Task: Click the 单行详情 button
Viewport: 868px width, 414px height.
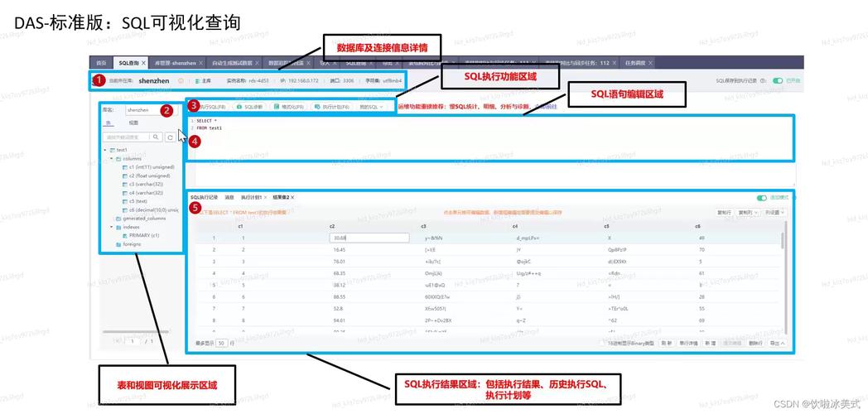Action: tap(688, 343)
